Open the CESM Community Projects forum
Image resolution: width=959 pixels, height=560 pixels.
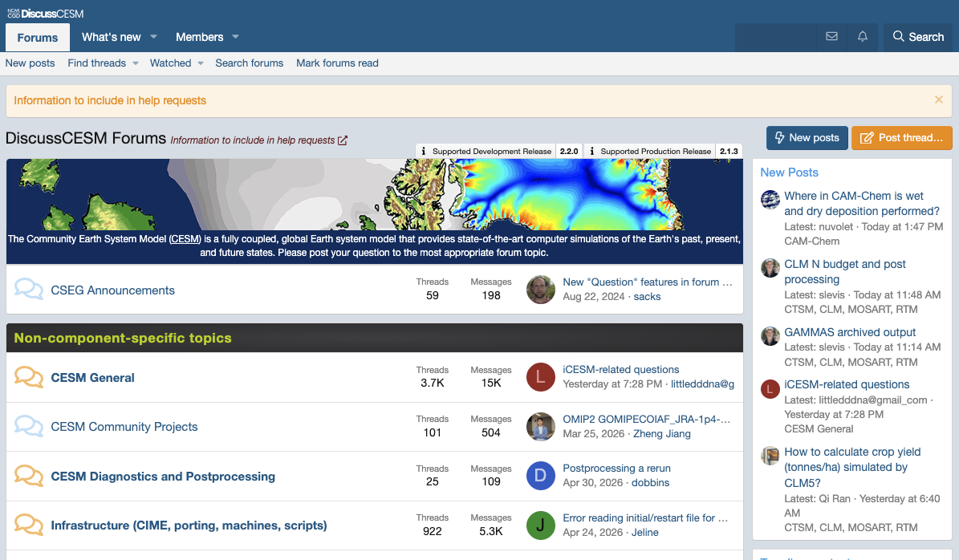pyautogui.click(x=124, y=427)
